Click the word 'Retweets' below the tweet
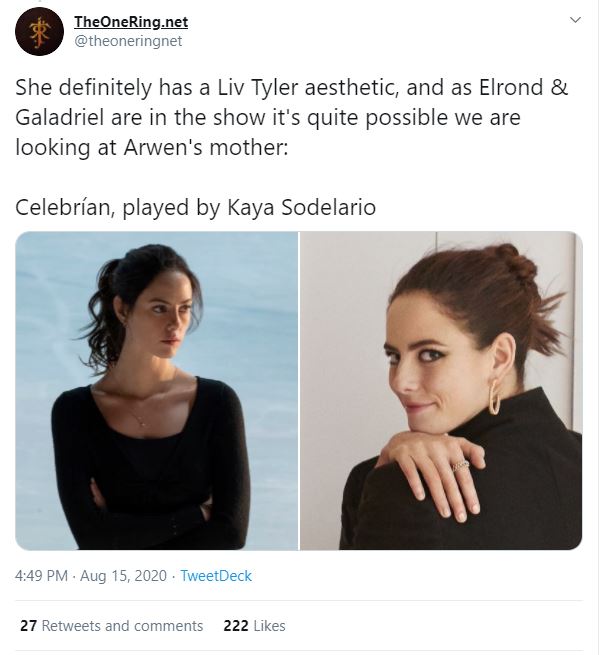 point(71,626)
